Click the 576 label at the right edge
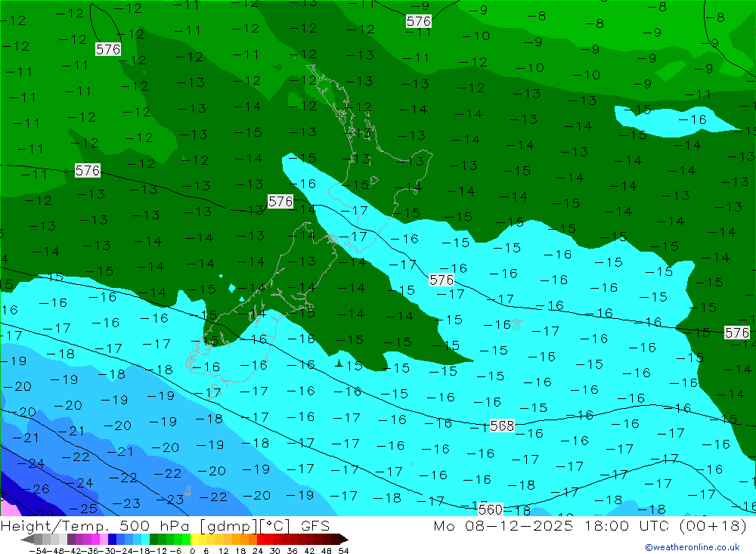The width and height of the screenshot is (756, 554). coord(736,333)
